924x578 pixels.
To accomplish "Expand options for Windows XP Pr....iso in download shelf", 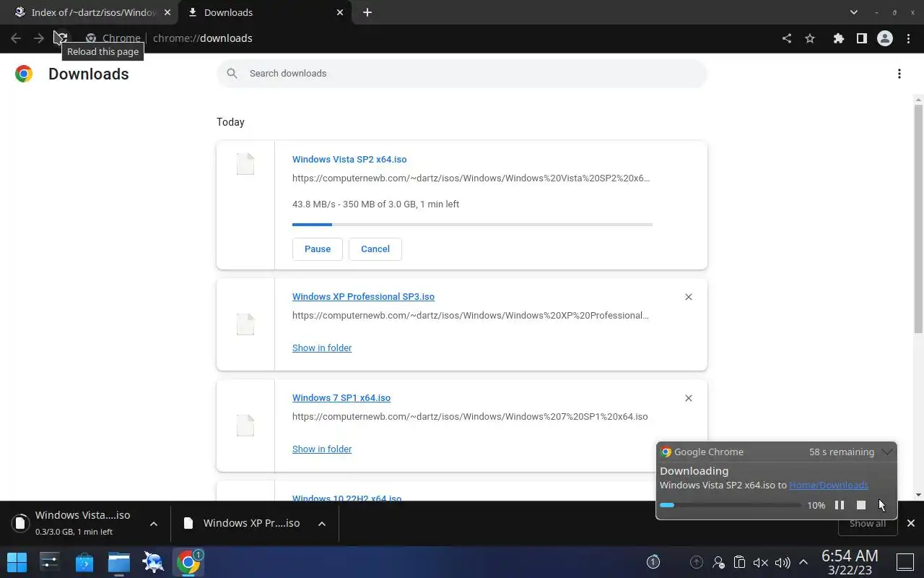I will (322, 524).
